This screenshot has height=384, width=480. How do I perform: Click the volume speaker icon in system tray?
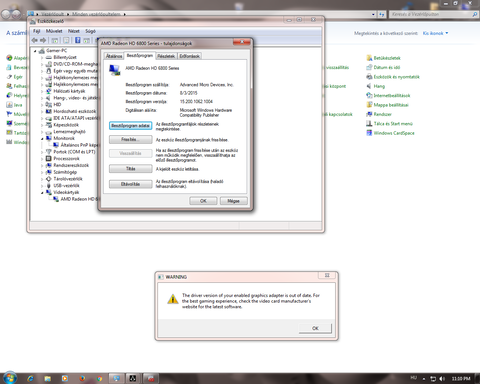tap(442, 379)
